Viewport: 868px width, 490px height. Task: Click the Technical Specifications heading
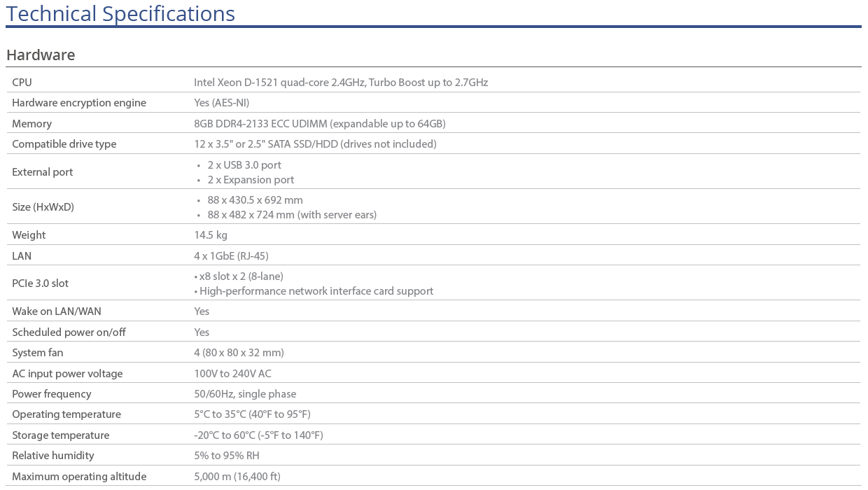click(x=120, y=13)
